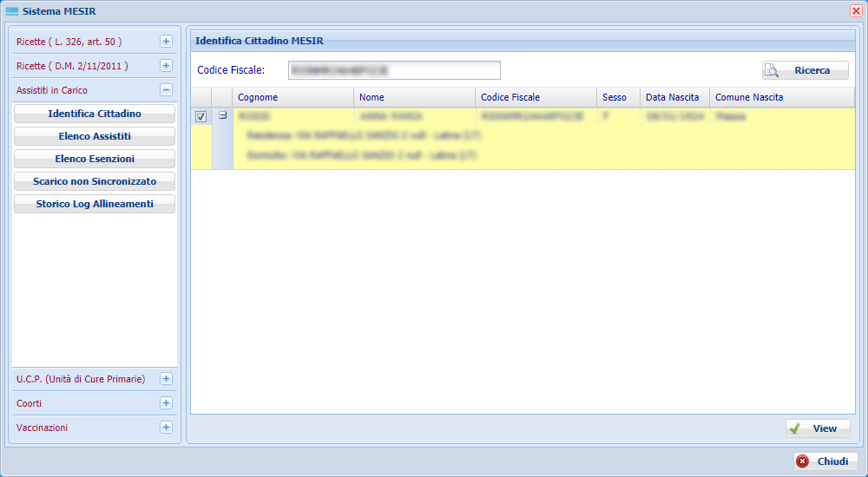Open Elenco Esenzioni
The width and height of the screenshot is (868, 477).
pyautogui.click(x=95, y=159)
